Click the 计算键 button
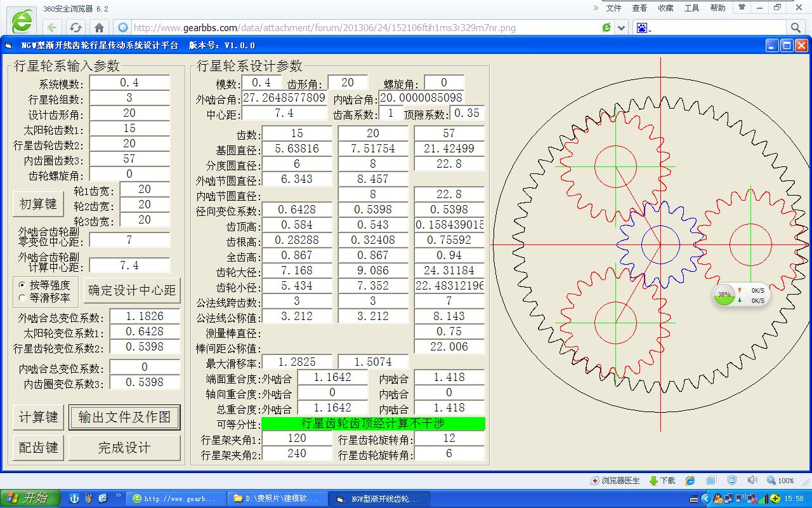This screenshot has height=508, width=812. tap(39, 417)
